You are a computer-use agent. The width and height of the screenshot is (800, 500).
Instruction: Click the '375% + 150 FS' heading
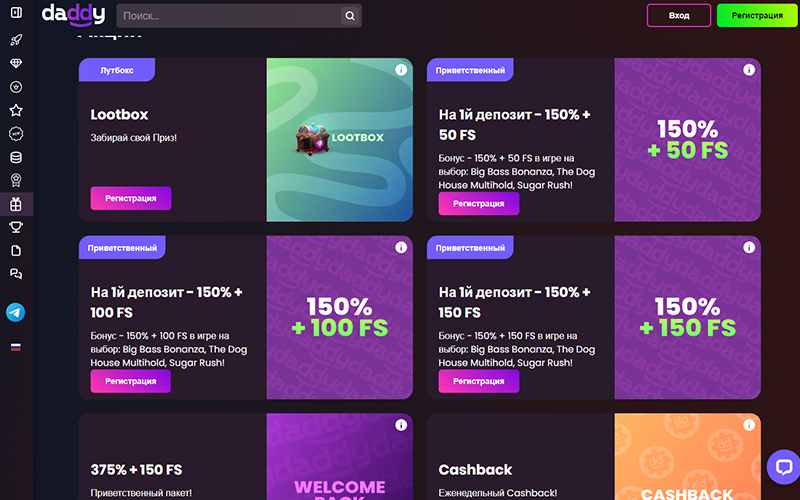[136, 469]
